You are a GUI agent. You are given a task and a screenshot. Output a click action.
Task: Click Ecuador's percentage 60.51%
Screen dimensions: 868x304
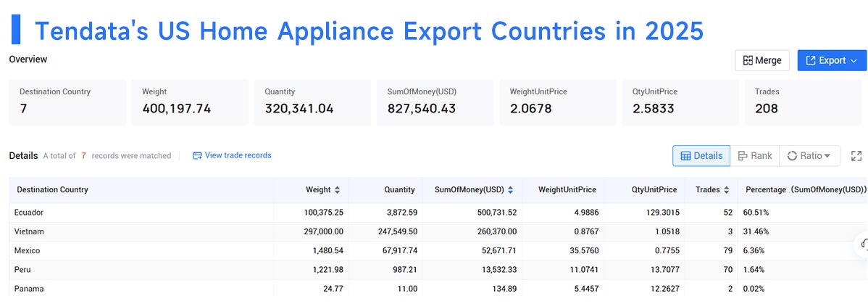[757, 213]
